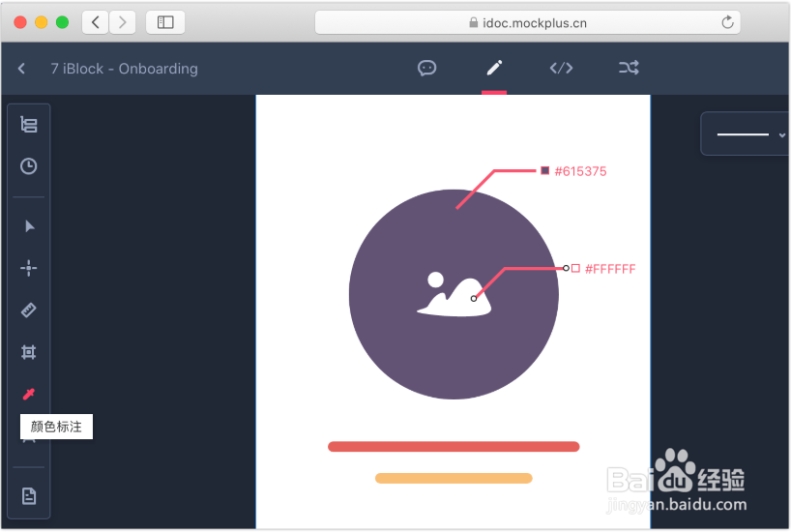Switch to the pencil annotation mode tab
The image size is (791, 532).
click(x=494, y=68)
